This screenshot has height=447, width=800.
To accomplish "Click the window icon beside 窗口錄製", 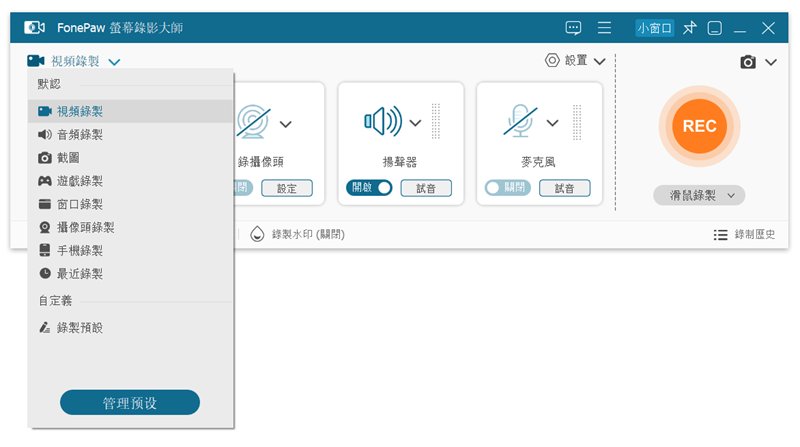I will pyautogui.click(x=45, y=204).
